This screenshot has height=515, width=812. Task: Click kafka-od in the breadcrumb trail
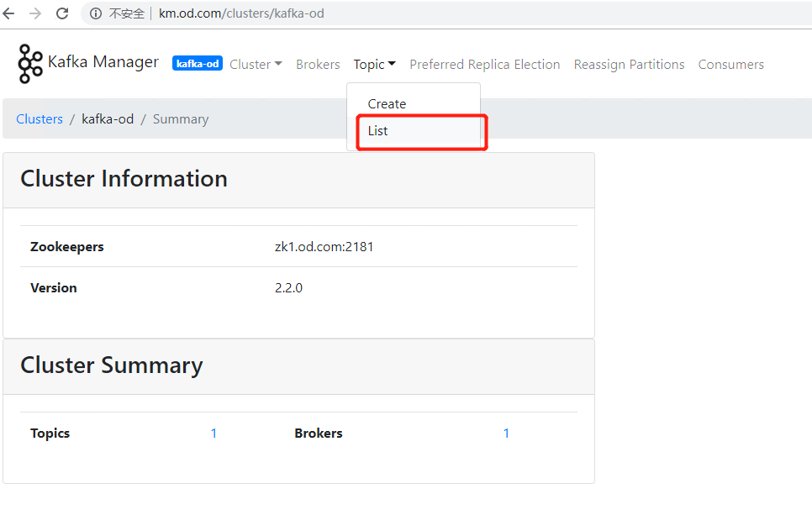[108, 119]
